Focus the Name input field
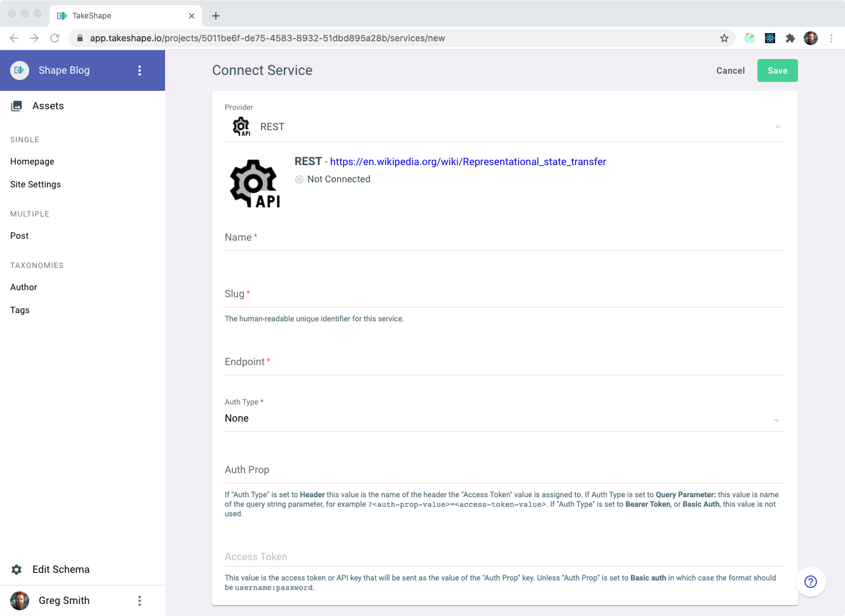The height and width of the screenshot is (616, 845). coord(505,238)
